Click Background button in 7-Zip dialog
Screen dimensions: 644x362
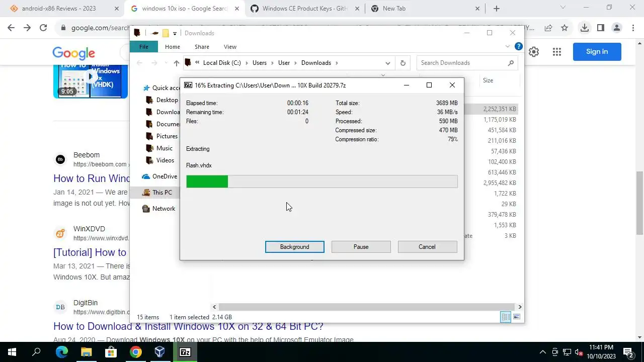pyautogui.click(x=294, y=247)
